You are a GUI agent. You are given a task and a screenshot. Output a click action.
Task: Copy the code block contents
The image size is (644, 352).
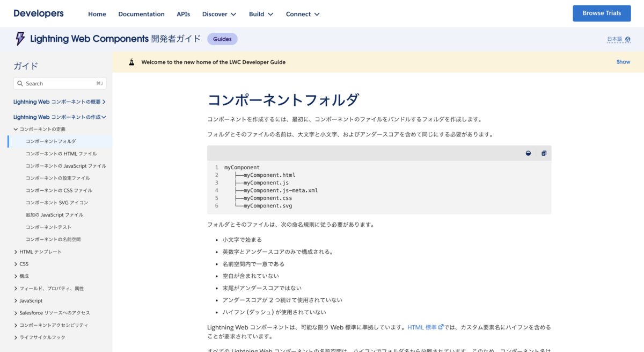click(544, 153)
